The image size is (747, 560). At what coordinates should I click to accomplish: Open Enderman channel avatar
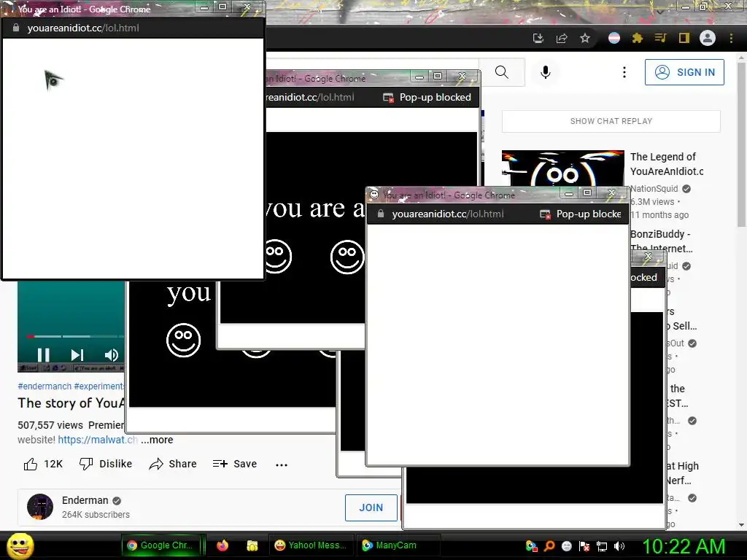40,507
